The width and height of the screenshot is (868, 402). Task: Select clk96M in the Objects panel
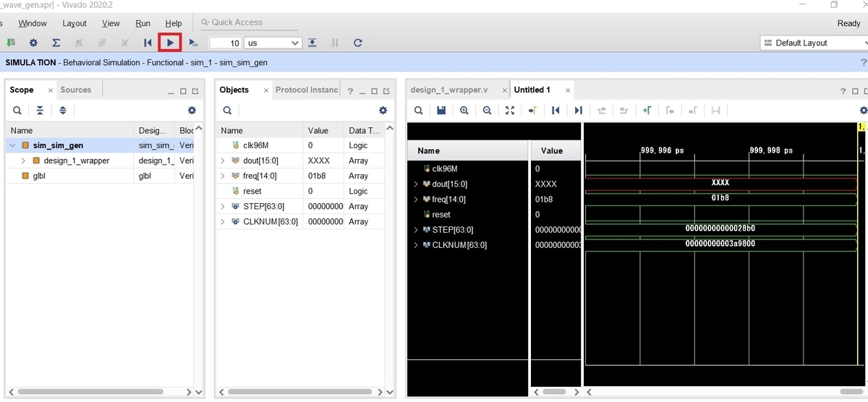tap(302, 145)
